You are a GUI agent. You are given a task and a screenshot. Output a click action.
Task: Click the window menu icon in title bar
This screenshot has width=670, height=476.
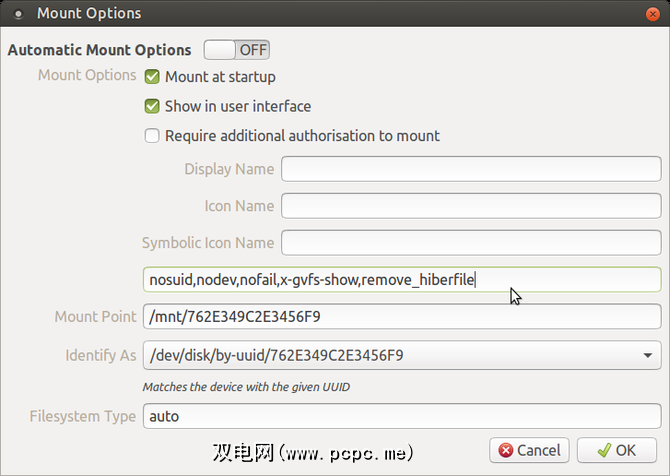(19, 14)
